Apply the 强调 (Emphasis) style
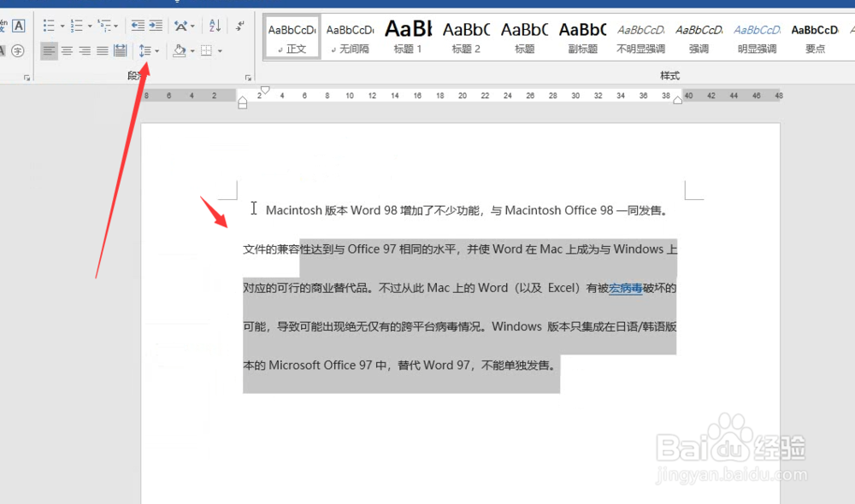Viewport: 855px width, 504px height. pos(699,37)
